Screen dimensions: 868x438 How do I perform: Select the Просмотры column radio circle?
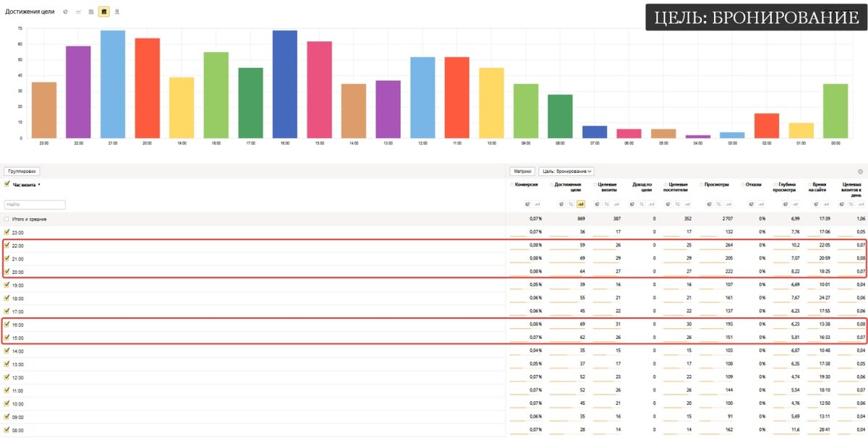pyautogui.click(x=701, y=184)
